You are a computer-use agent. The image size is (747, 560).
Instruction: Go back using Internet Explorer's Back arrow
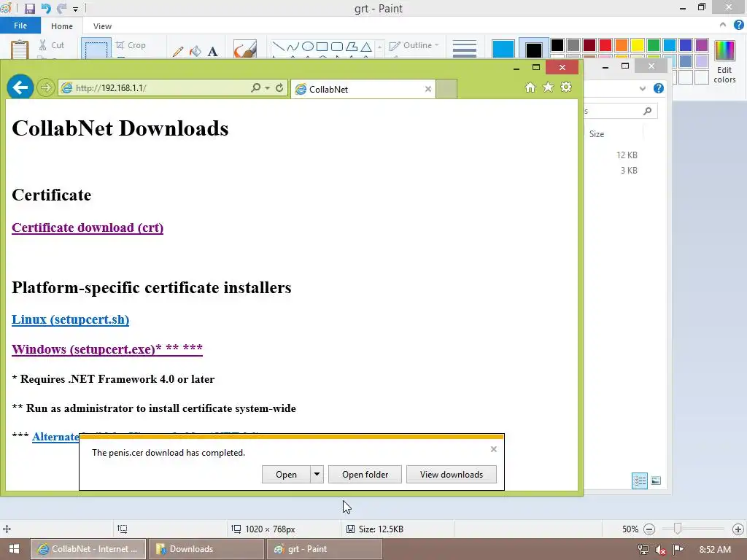click(x=20, y=87)
